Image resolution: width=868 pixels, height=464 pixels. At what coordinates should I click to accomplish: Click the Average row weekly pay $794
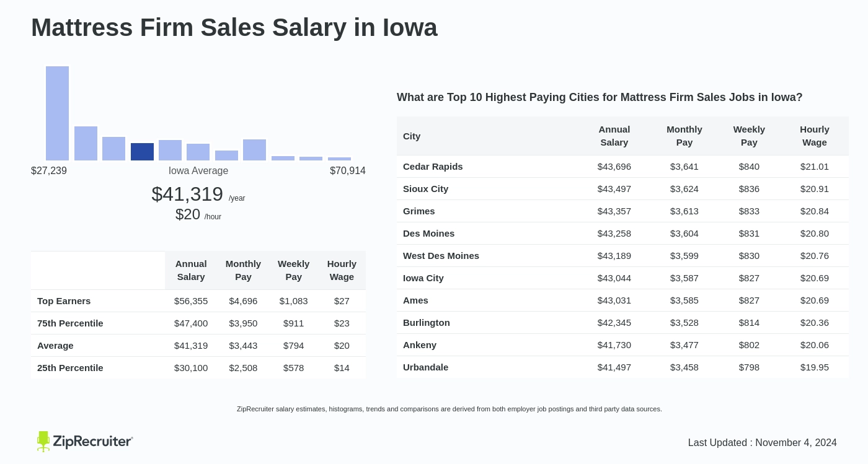tap(294, 346)
